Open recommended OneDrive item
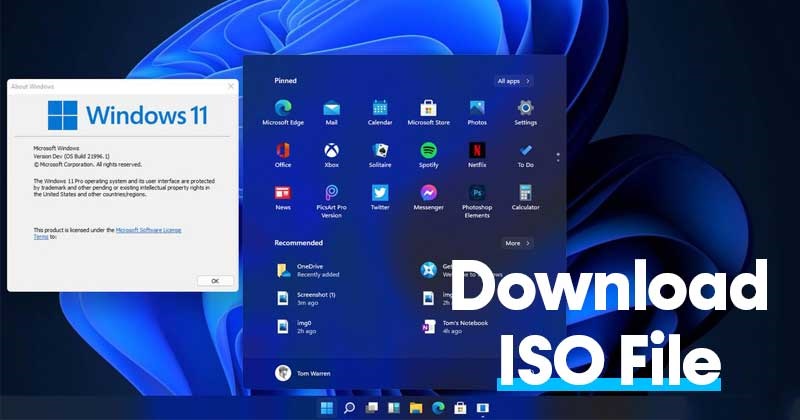The height and width of the screenshot is (420, 800). (x=308, y=270)
